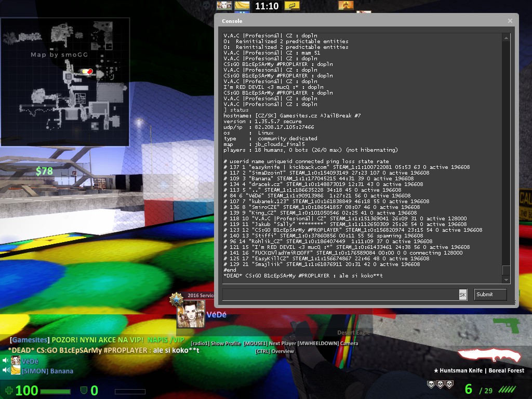Click the 'SmiroCZE' player row
Screen dimensions: 532x399
322,207
